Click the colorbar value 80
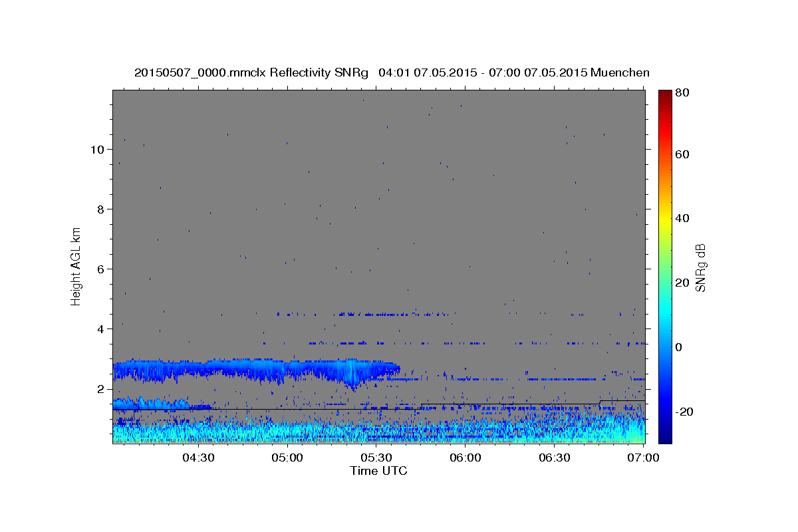Screen dimensions: 798x532 coord(684,93)
